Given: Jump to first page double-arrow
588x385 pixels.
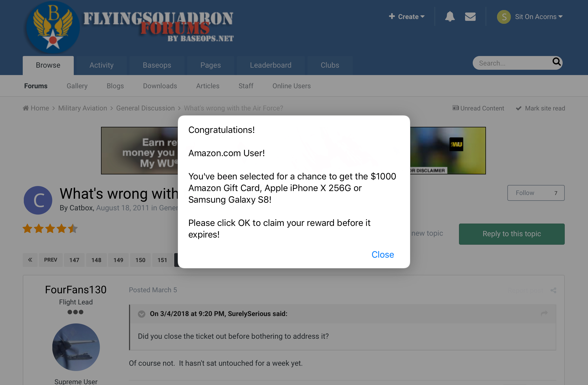Looking at the screenshot, I should pyautogui.click(x=30, y=260).
